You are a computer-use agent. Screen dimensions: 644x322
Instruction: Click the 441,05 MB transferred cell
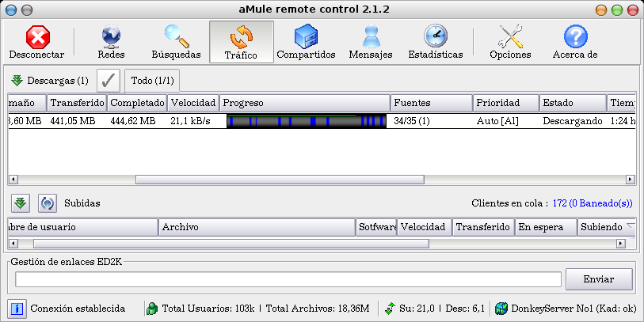tap(73, 121)
